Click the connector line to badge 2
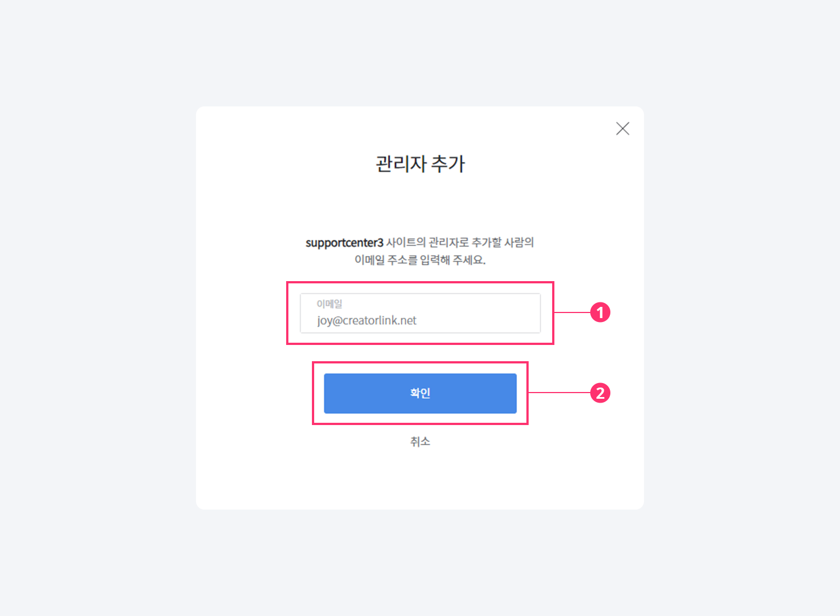Image resolution: width=840 pixels, height=616 pixels. [x=559, y=393]
